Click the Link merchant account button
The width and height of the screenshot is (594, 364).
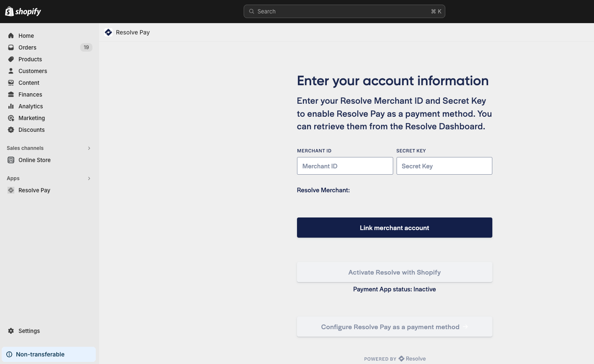394,228
